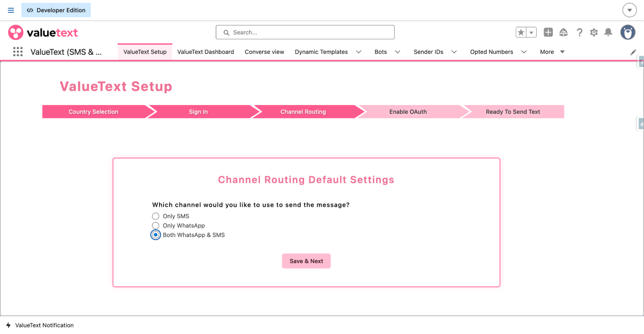Open the Opted Numbers tab
This screenshot has height=334, width=644.
pyautogui.click(x=491, y=52)
